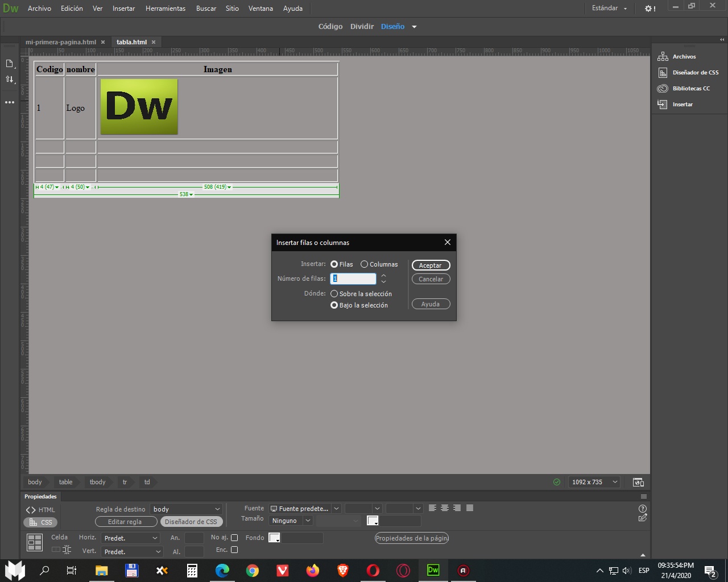Image resolution: width=728 pixels, height=582 pixels.
Task: Switch to mi-primera-pagina.html tab
Action: (x=61, y=42)
